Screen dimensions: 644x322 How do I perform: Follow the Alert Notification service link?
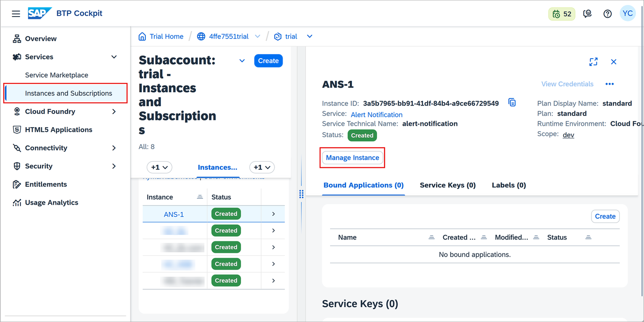tap(377, 115)
